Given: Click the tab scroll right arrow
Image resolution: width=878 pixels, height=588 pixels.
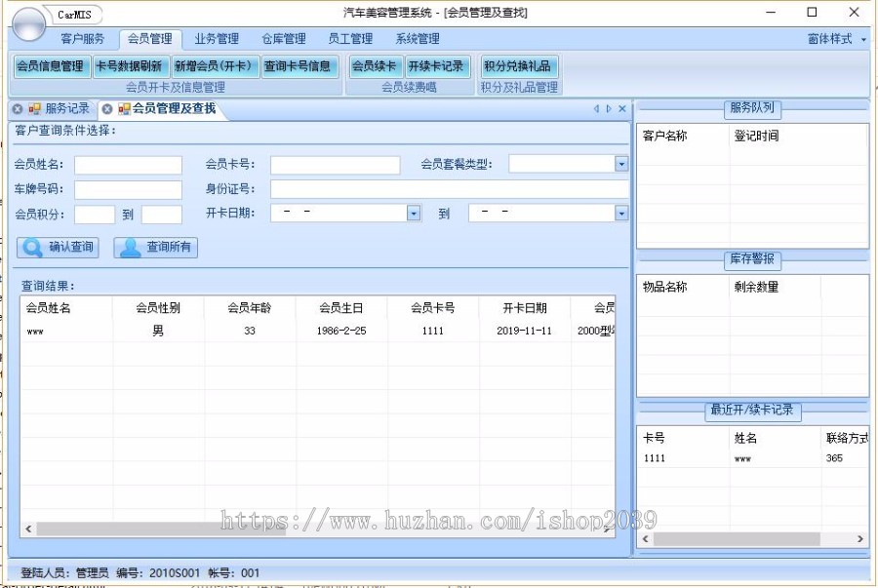Looking at the screenshot, I should coord(609,109).
